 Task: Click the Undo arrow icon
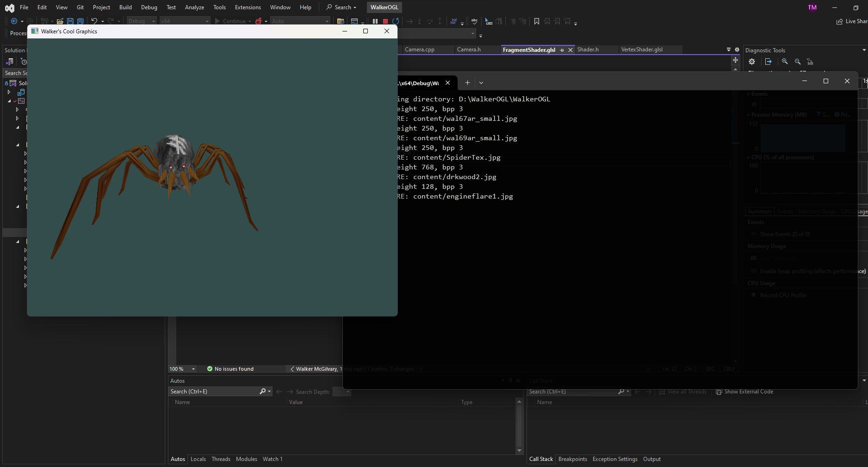(94, 21)
